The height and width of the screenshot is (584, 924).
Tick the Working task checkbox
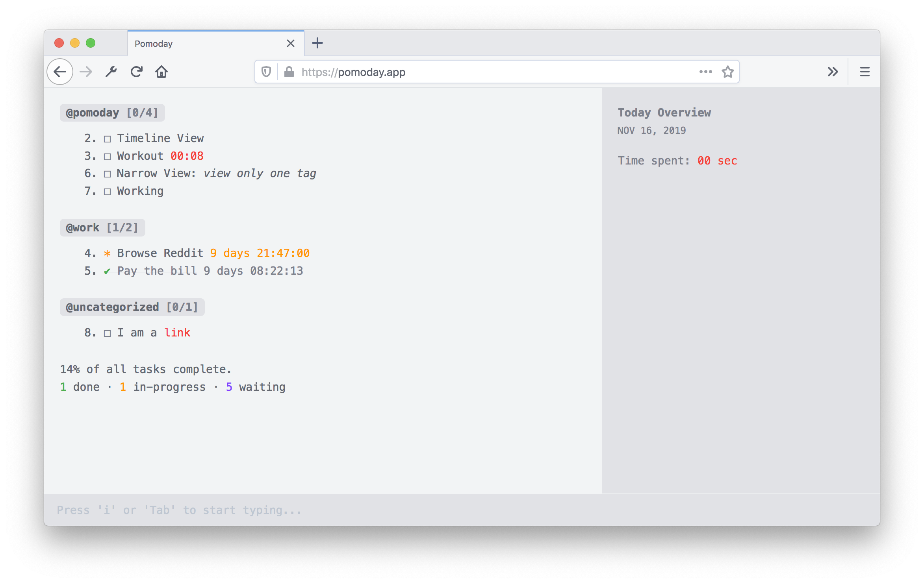coord(107,192)
